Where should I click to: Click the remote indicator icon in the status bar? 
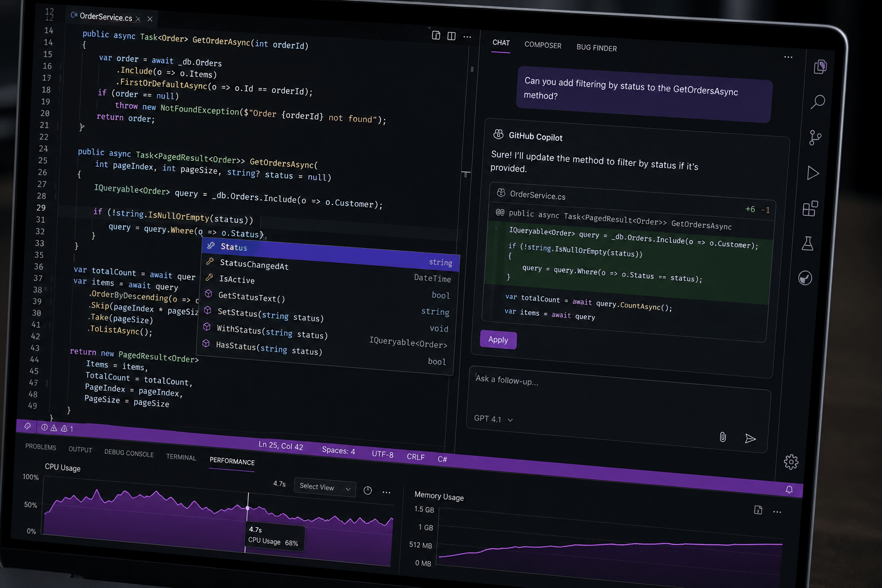pyautogui.click(x=28, y=426)
